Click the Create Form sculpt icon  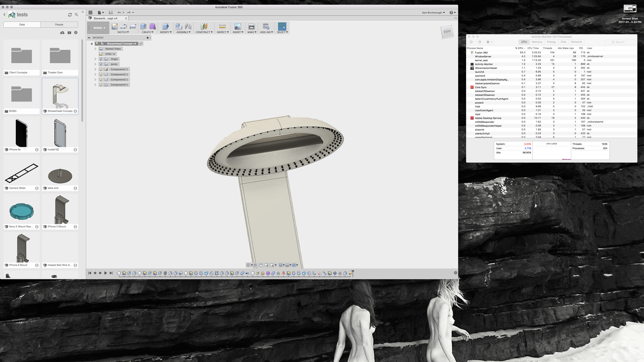tap(153, 27)
